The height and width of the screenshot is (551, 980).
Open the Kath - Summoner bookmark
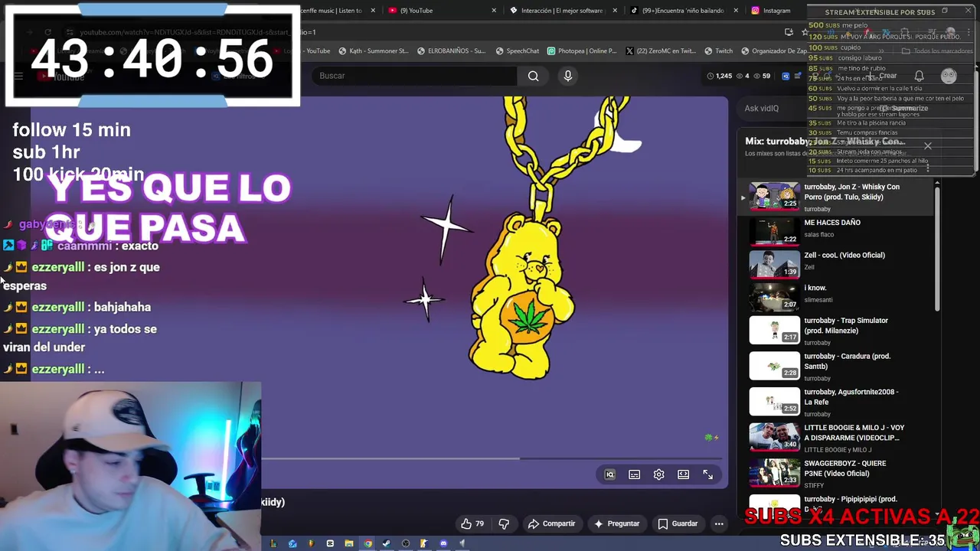click(372, 51)
